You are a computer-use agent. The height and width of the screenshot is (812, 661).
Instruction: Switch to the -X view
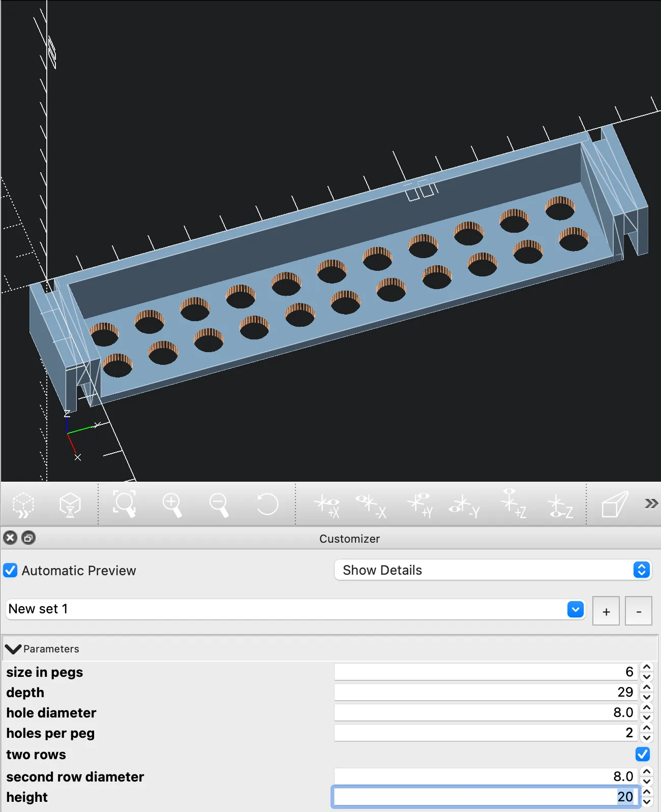[371, 506]
